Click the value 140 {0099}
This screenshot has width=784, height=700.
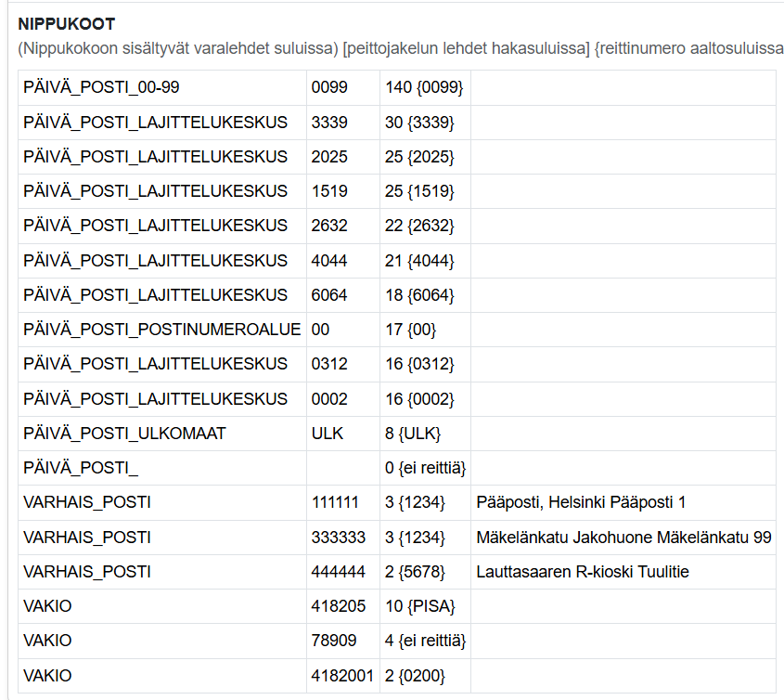pyautogui.click(x=424, y=87)
